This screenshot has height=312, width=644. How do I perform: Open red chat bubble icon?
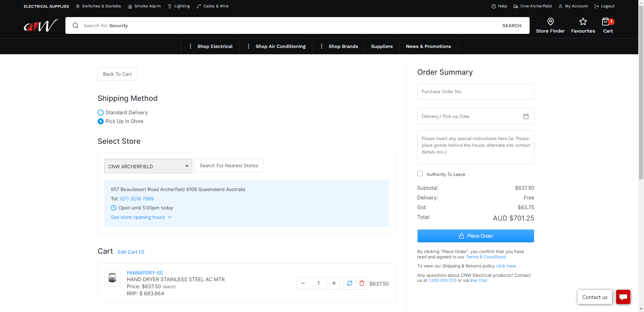[623, 297]
